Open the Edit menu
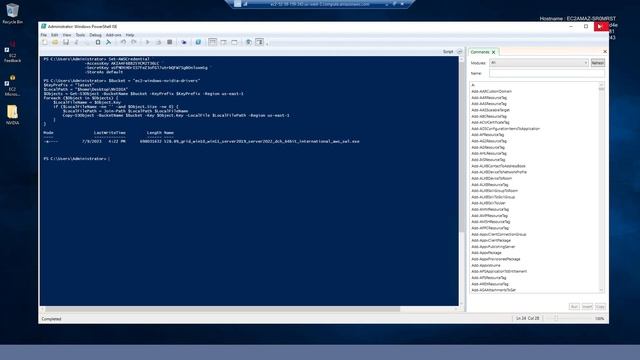The height and width of the screenshot is (360, 640). (55, 35)
